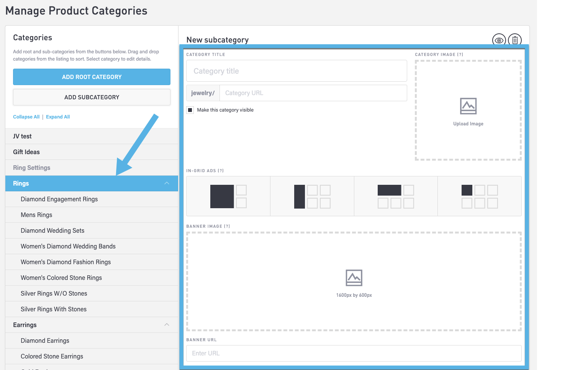Image resolution: width=588 pixels, height=370 pixels.
Task: Click the banner image upload icon
Action: 354,278
